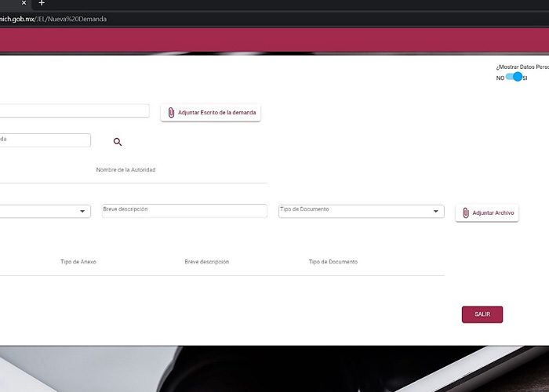Viewport: 549px width, 392px height.
Task: Expand the dropdown left of Breve descripción
Action: 45,212
